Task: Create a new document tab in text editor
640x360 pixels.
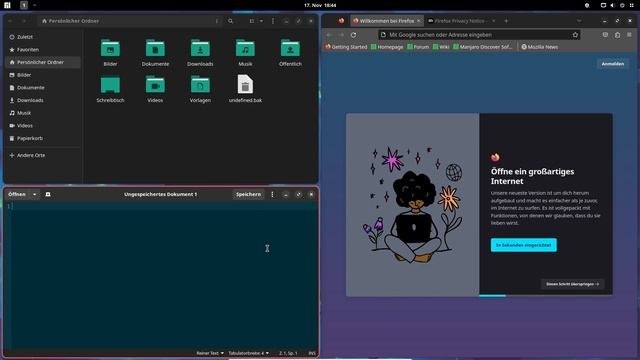Action: point(48,194)
